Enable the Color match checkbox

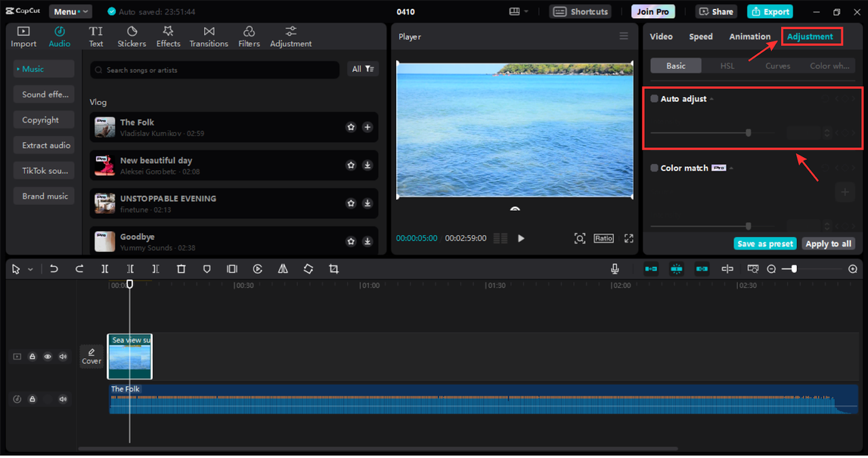[654, 168]
